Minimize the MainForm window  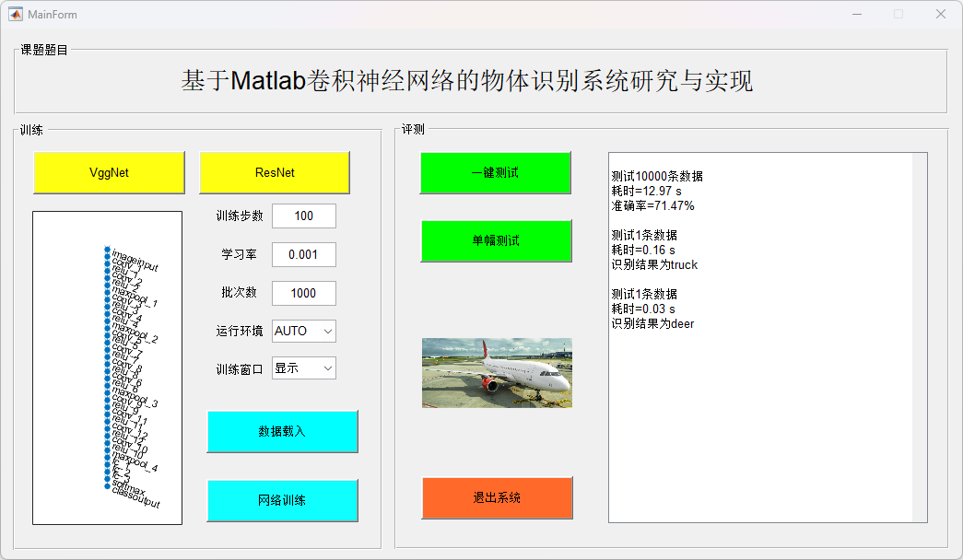(x=857, y=14)
